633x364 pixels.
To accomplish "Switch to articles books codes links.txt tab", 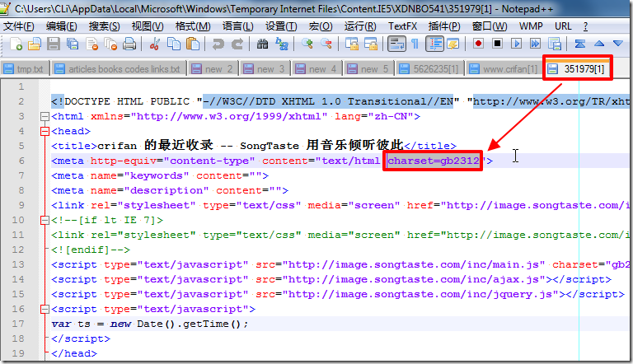I will [x=119, y=69].
